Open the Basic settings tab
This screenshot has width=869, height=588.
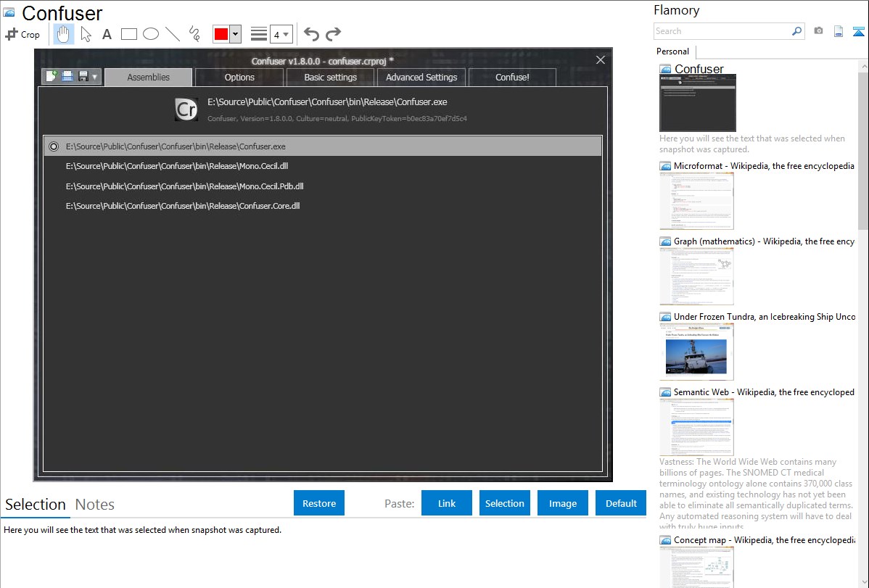click(x=330, y=77)
